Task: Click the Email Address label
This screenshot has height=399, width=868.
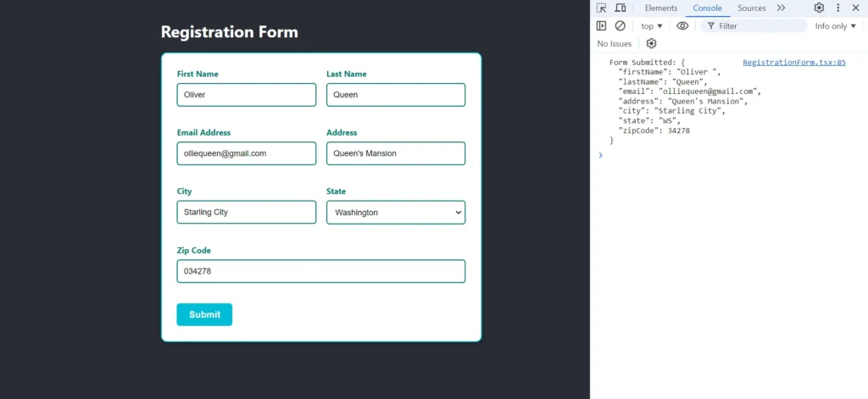Action: (203, 132)
